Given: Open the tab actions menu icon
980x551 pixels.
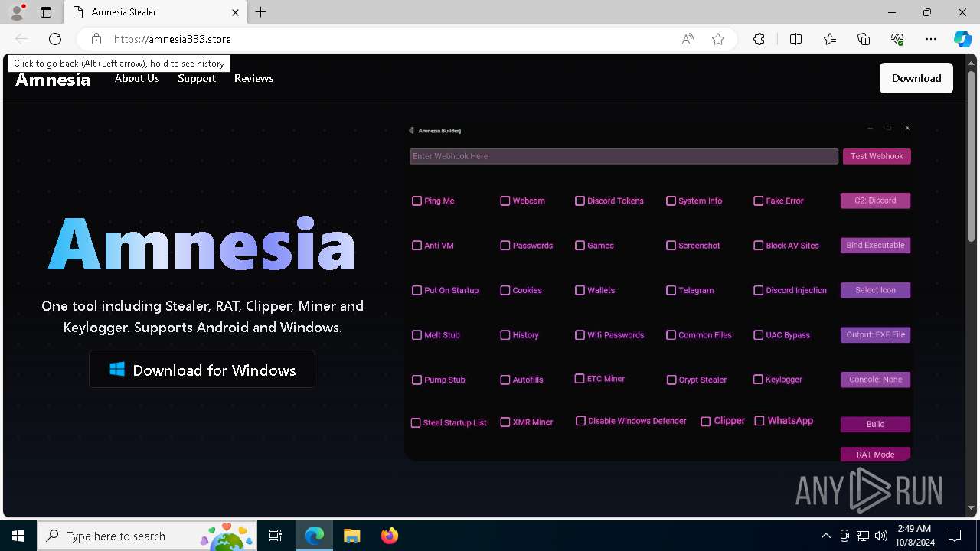Looking at the screenshot, I should pos(46,12).
